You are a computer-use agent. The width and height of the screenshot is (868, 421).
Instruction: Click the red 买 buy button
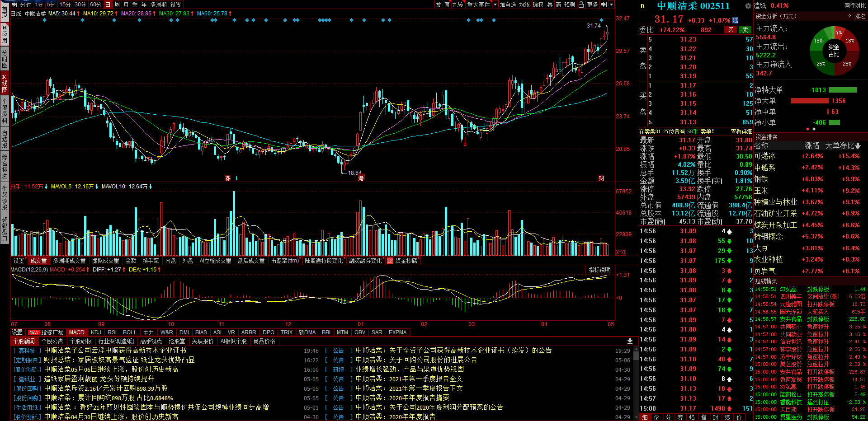tap(731, 30)
